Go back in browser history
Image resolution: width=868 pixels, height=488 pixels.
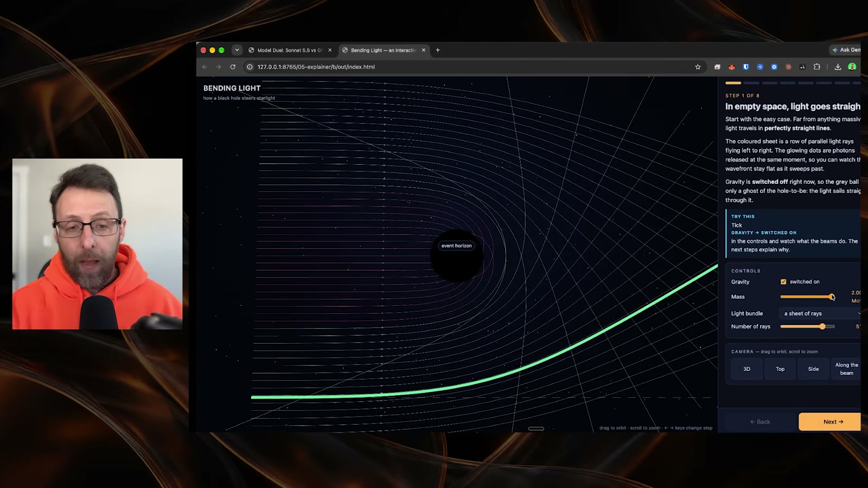point(205,67)
